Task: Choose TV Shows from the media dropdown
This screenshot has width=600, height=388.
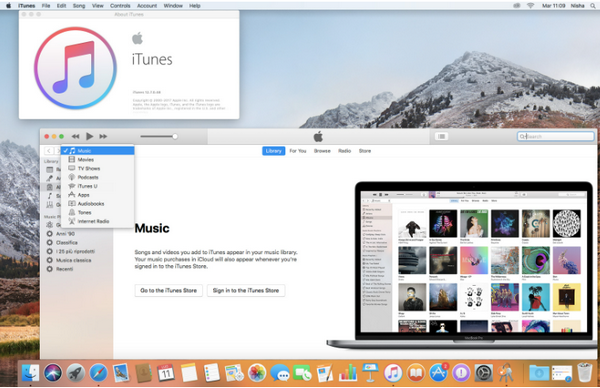Action: [98, 168]
